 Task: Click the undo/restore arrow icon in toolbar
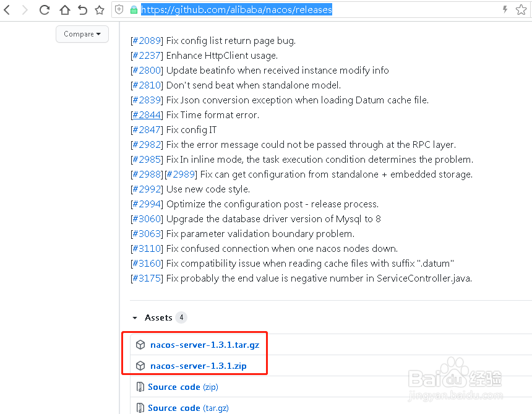82,10
